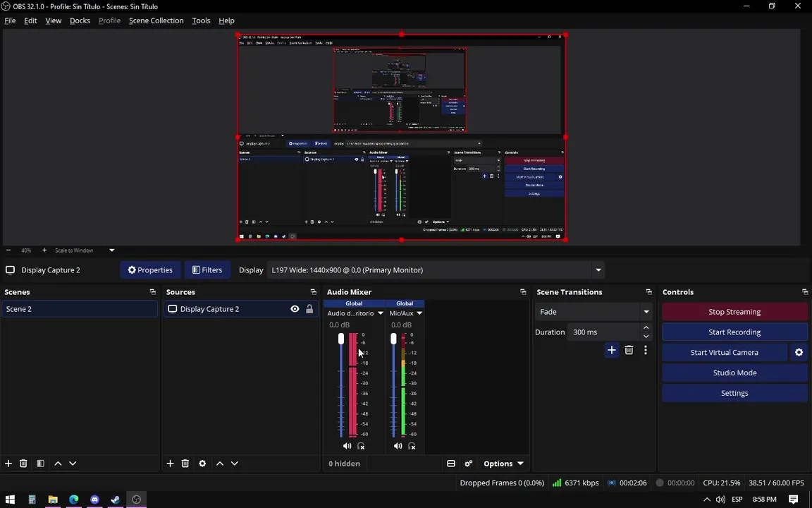Mute the Mic/Aux channel
Viewport: 812px width, 508px height.
(x=398, y=446)
